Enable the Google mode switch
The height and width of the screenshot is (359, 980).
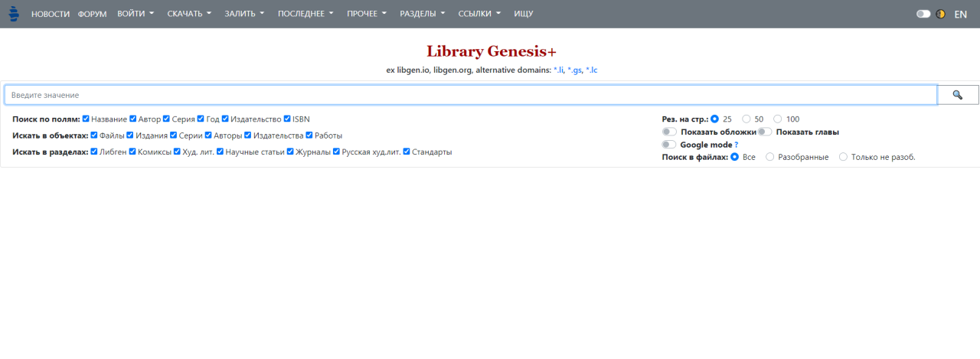(669, 145)
